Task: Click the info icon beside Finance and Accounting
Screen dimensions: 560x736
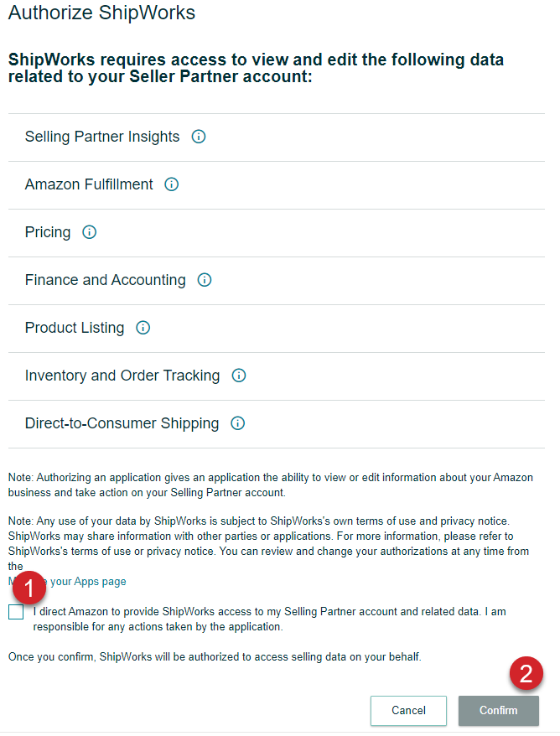Action: [x=204, y=280]
